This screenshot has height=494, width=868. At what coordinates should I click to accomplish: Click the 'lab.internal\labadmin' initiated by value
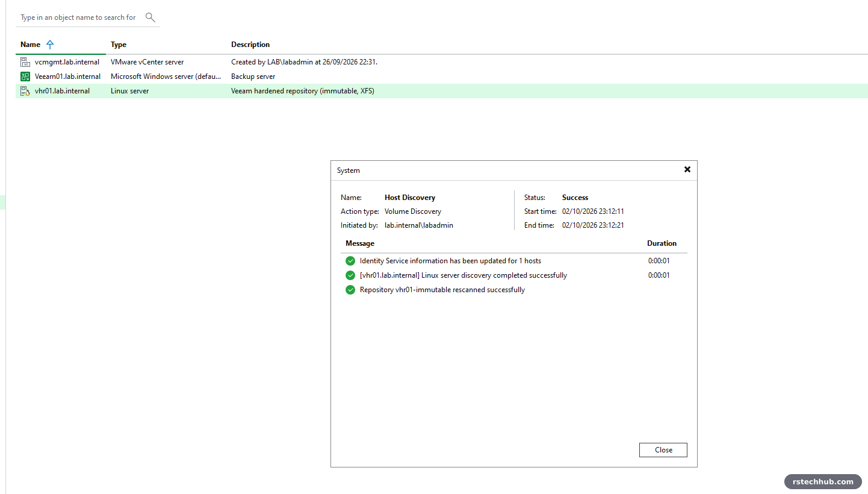419,225
